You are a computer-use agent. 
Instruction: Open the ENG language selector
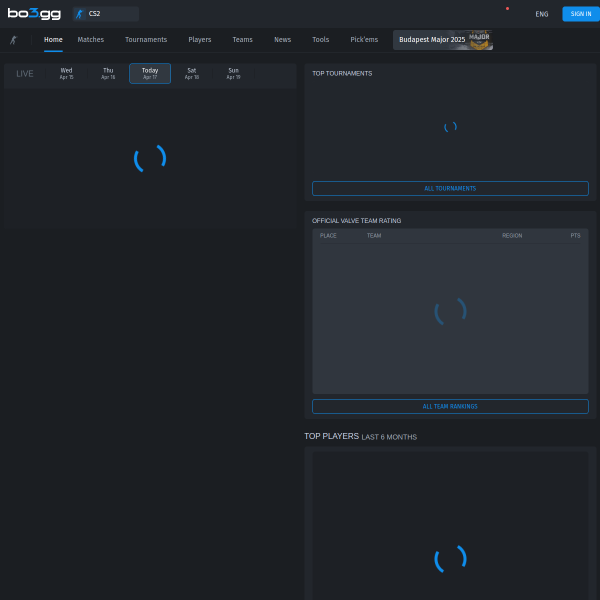[541, 14]
